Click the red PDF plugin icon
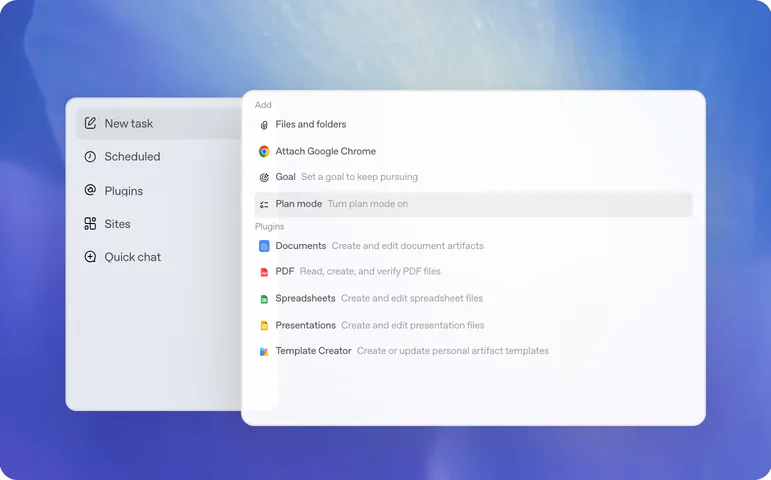Screen dimensions: 771x480 [x=264, y=272]
